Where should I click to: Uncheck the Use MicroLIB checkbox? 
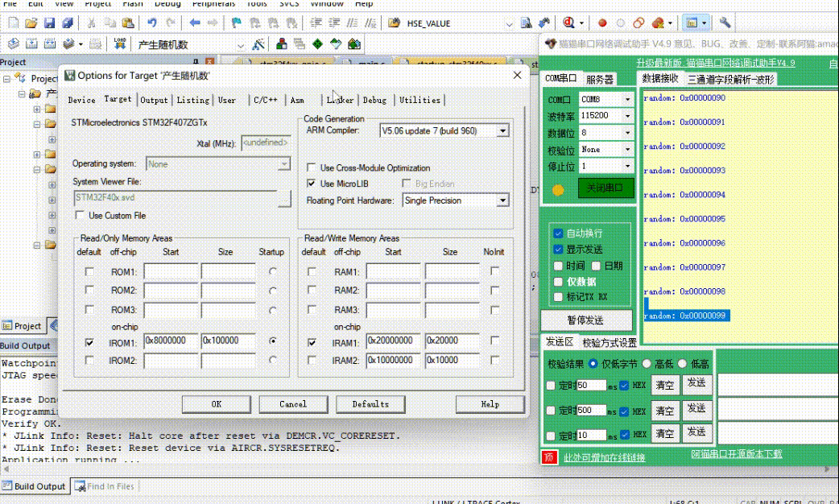(x=312, y=184)
